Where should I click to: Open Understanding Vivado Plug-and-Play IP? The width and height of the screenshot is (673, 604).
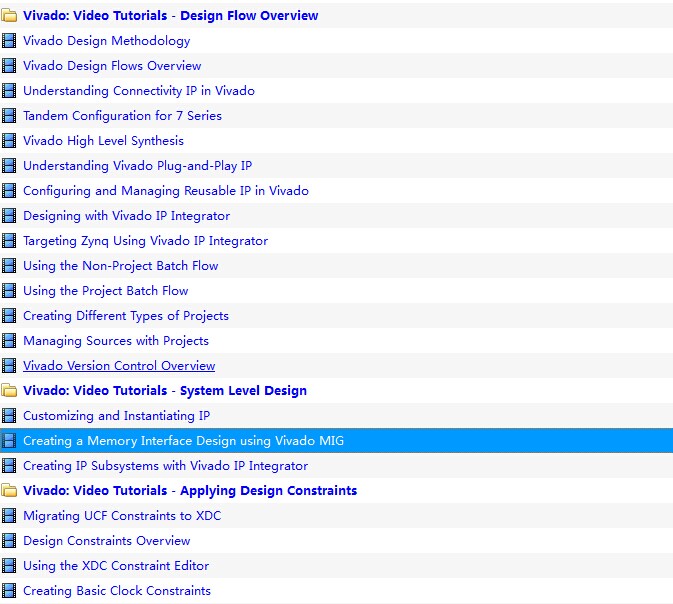pos(137,166)
